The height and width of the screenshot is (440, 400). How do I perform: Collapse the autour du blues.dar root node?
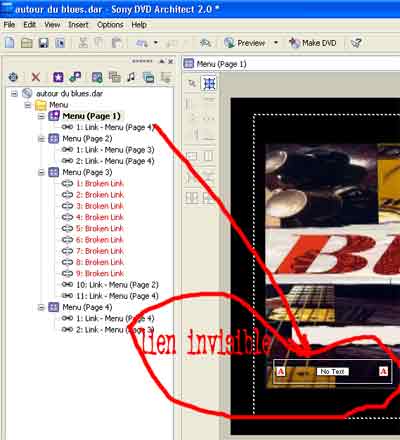click(14, 93)
